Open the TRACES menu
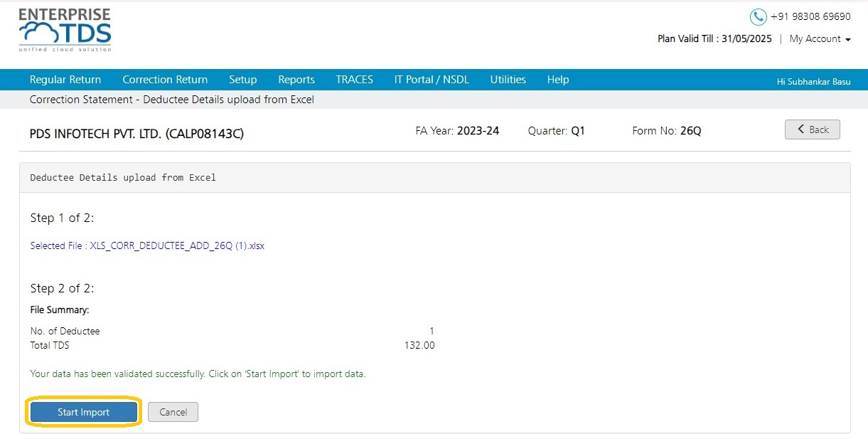The image size is (868, 439). coord(355,80)
